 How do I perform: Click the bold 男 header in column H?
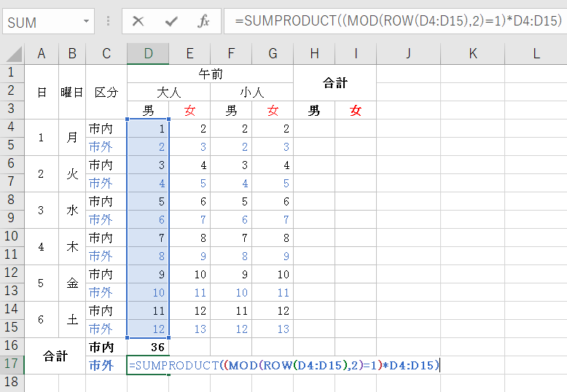coord(314,110)
